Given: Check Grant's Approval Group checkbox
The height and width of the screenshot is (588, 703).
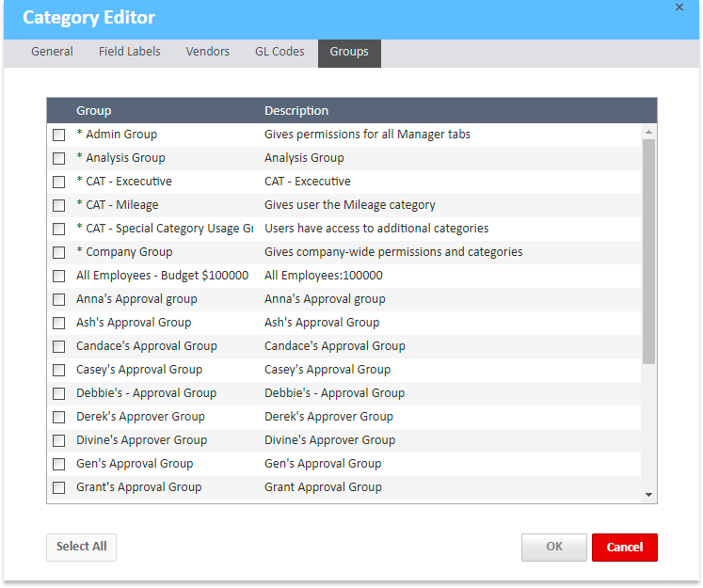Looking at the screenshot, I should point(59,487).
